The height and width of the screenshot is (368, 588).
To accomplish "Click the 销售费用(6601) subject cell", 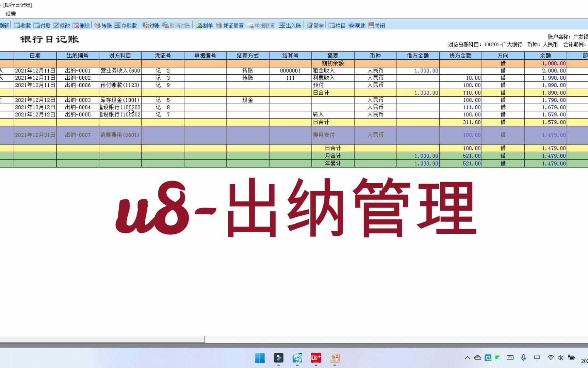I will point(120,135).
